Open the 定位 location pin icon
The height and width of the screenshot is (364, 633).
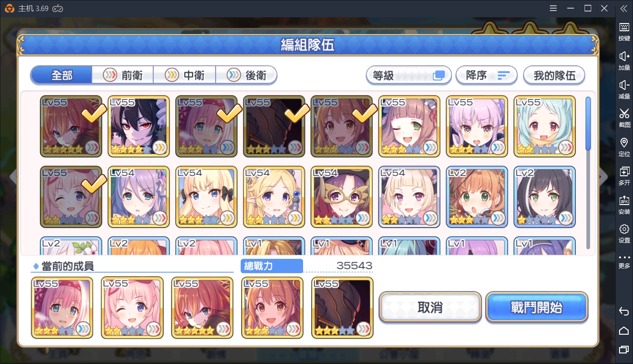pos(624,143)
